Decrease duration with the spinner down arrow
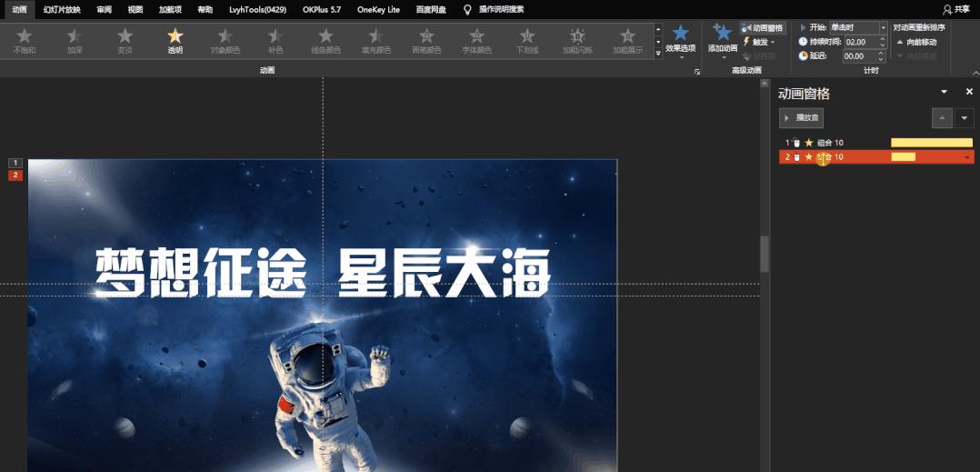This screenshot has width=980, height=472. (x=883, y=45)
